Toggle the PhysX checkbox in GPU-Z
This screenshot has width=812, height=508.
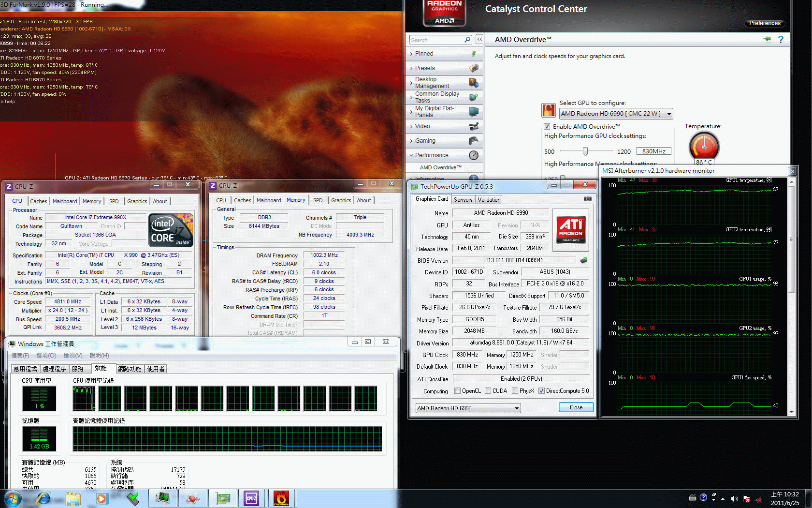[x=515, y=391]
